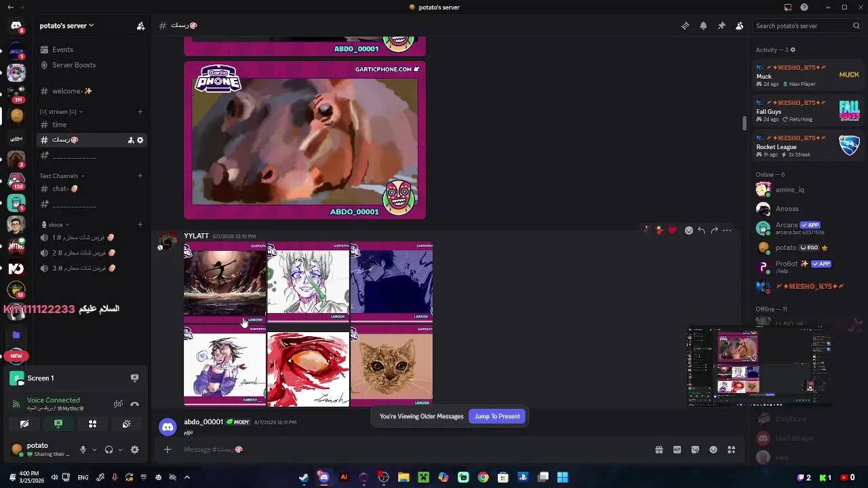Send a gift icon in message bar
The height and width of the screenshot is (488, 868).
[658, 449]
